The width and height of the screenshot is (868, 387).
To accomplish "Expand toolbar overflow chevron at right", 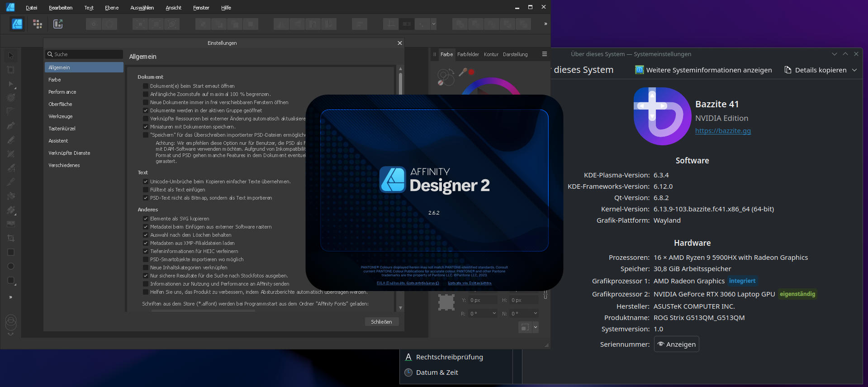I will pyautogui.click(x=545, y=24).
